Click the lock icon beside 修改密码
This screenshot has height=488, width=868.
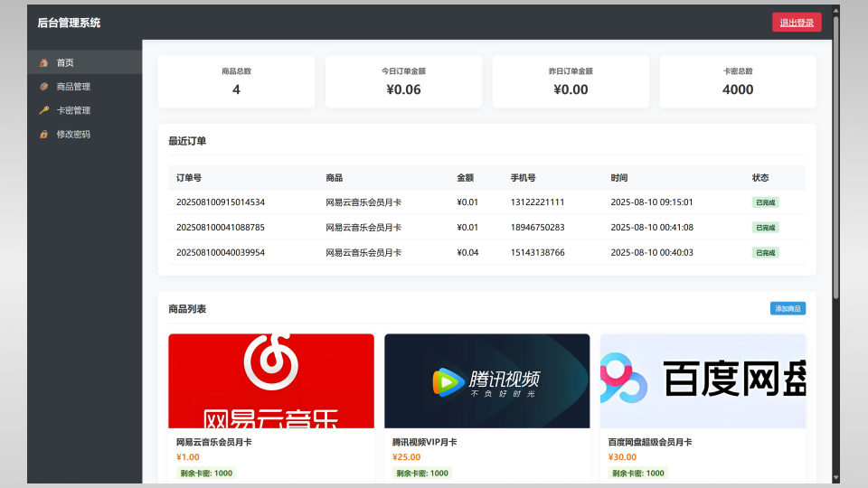(43, 134)
